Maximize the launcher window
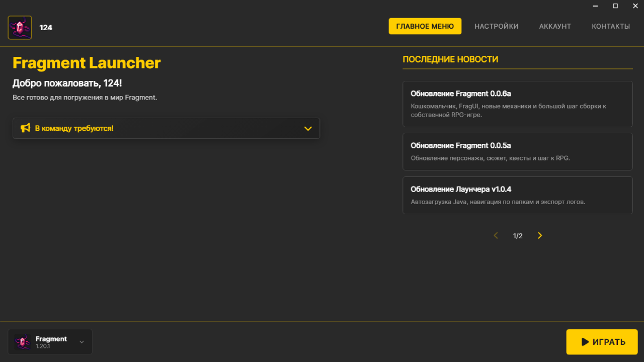This screenshot has width=644, height=362. (x=615, y=6)
